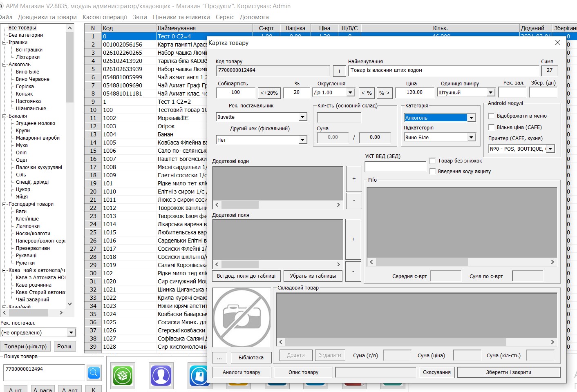
Task: Enable 'Введення коду акцизу' checkbox
Action: click(433, 171)
